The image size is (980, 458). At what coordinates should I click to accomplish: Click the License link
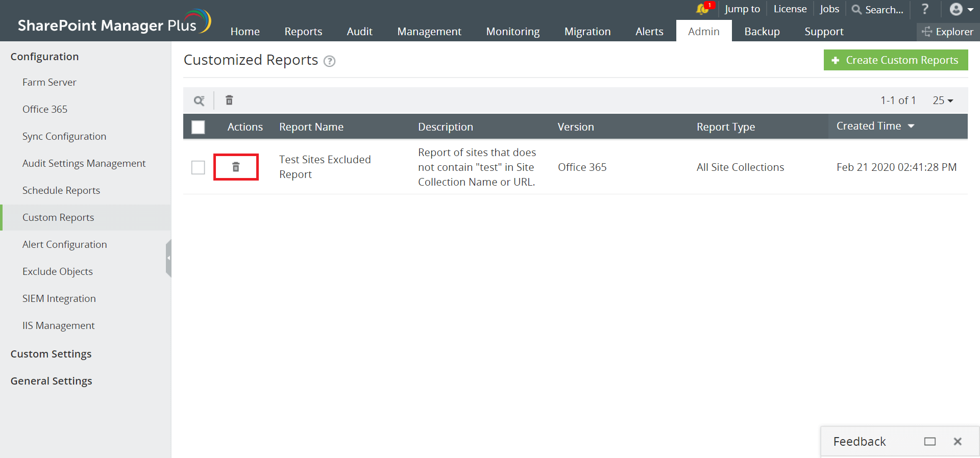790,9
